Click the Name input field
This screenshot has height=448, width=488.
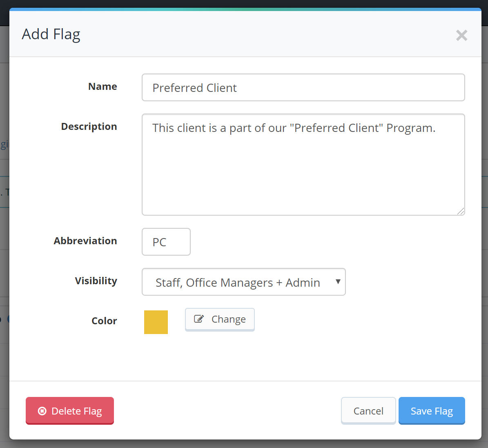pyautogui.click(x=303, y=87)
